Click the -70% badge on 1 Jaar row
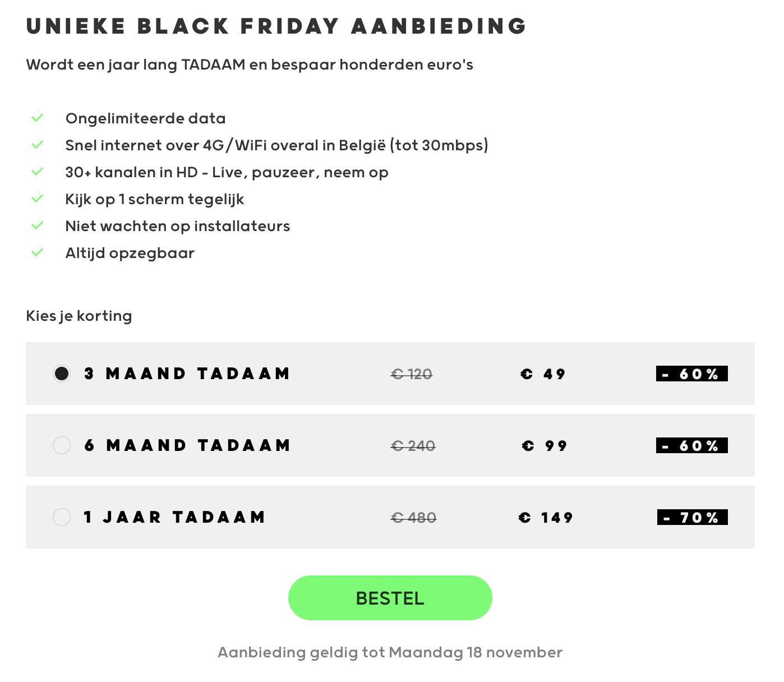Viewport: 784px width, 682px height. [x=692, y=517]
